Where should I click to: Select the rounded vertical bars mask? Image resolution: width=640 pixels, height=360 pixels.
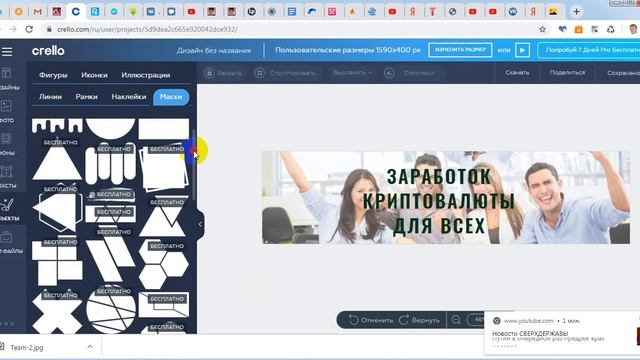110,164
